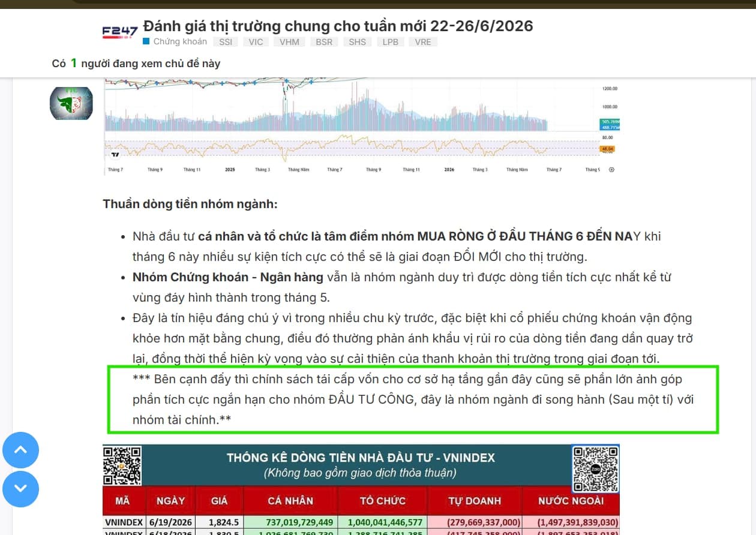Screen dimensions: 756x535
Task: Click the NƯỚC NGOÀI column header
Action: [x=571, y=500]
